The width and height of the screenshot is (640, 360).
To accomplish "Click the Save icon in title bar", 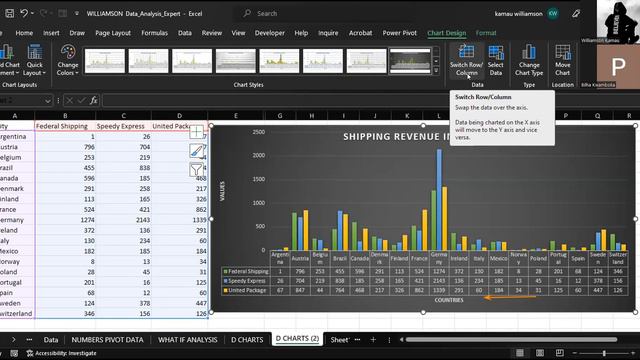I will [x=9, y=13].
